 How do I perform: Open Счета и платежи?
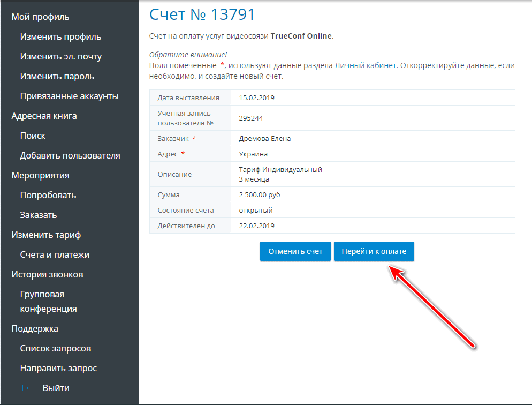[x=55, y=254]
